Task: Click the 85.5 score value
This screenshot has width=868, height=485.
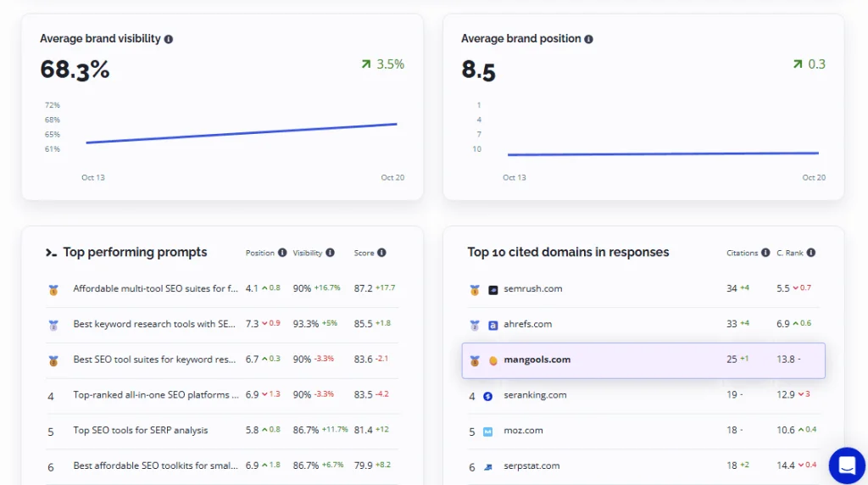Action: coord(363,324)
